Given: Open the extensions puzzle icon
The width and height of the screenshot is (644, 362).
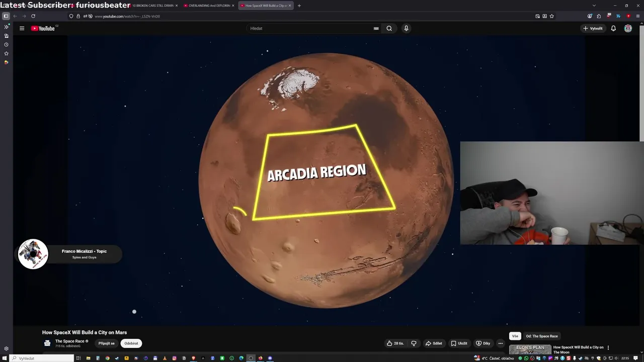Looking at the screenshot, I should (x=599, y=16).
